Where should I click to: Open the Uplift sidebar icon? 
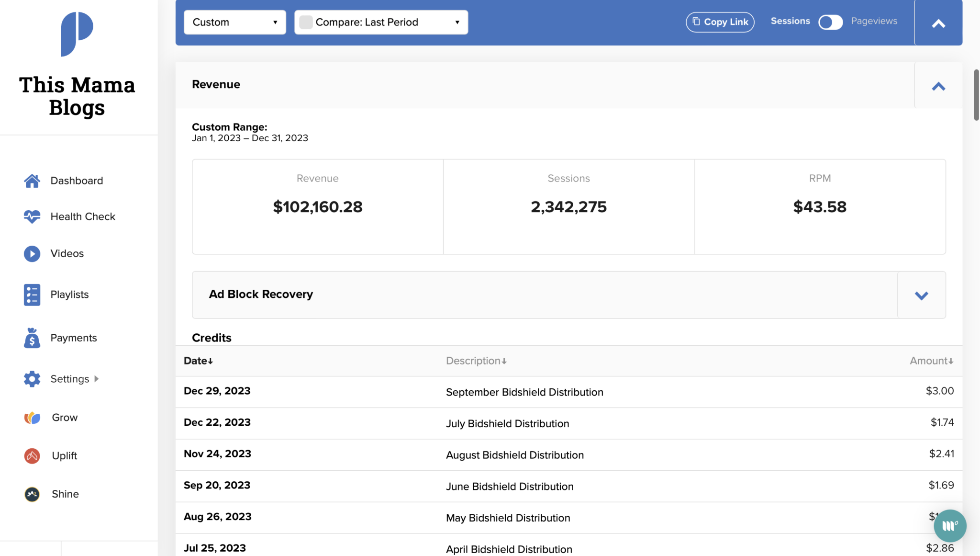32,455
